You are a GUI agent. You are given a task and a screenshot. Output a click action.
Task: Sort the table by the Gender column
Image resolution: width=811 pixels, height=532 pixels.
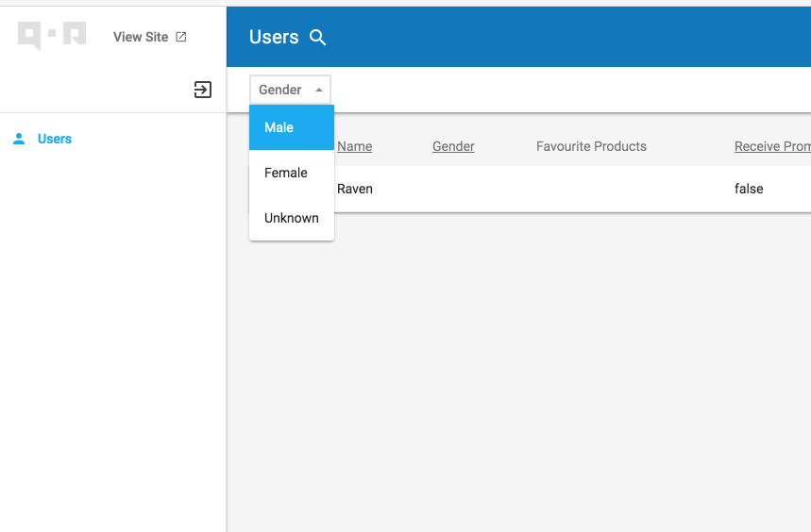[453, 146]
